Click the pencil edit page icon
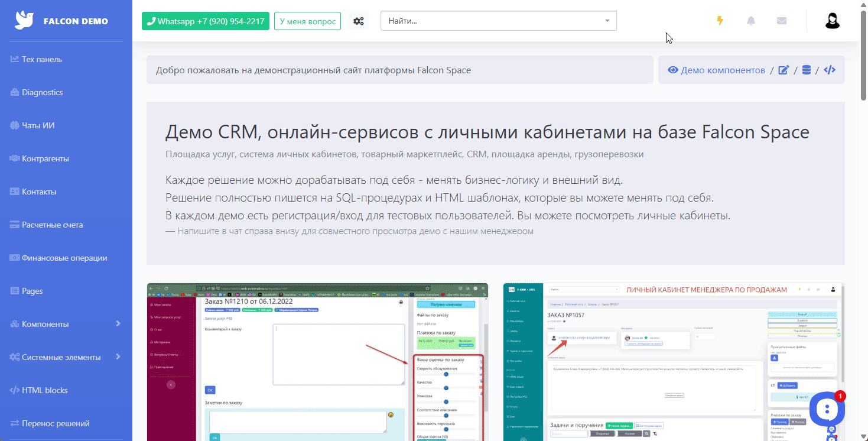Image resolution: width=868 pixels, height=441 pixels. pos(784,70)
